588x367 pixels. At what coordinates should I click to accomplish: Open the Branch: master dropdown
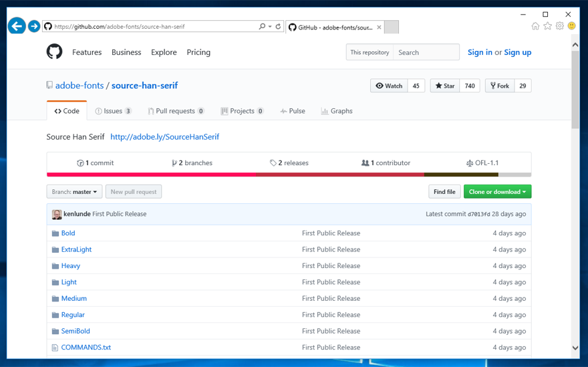[x=74, y=192]
